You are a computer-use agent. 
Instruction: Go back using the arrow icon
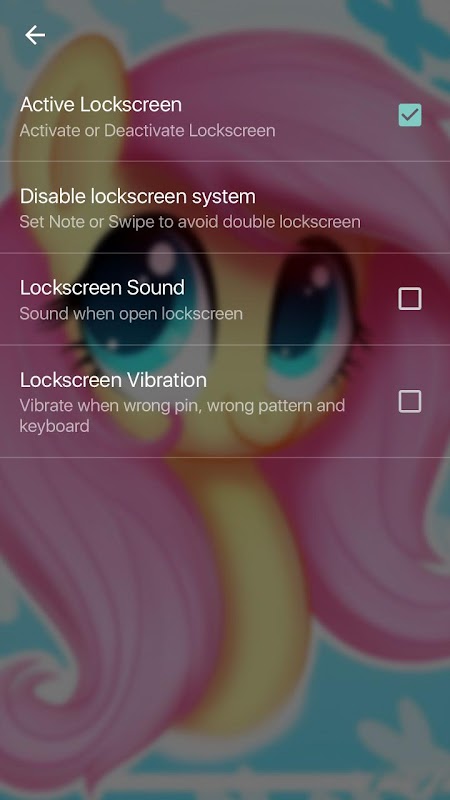click(35, 35)
